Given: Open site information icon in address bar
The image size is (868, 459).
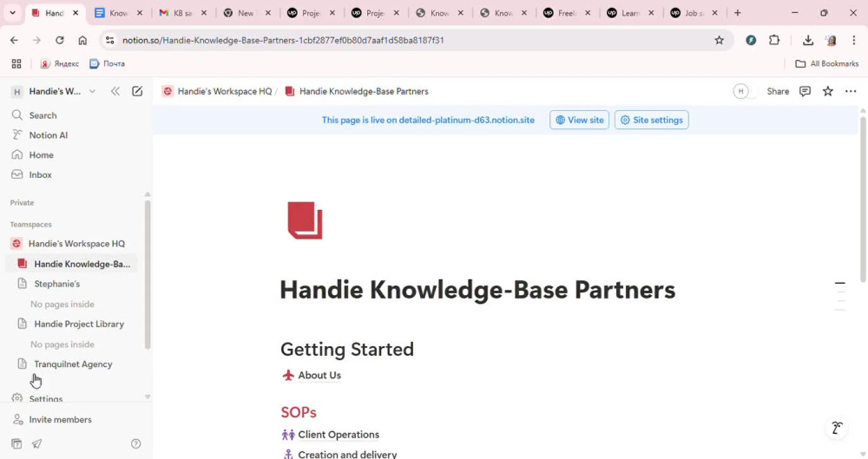Looking at the screenshot, I should pyautogui.click(x=109, y=40).
